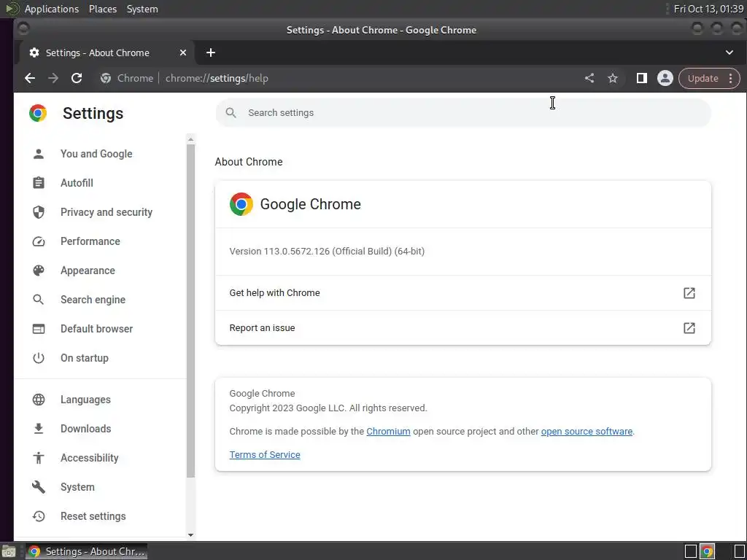This screenshot has height=560, width=747.
Task: Click the Chrome logo beside Settings title
Action: point(38,113)
